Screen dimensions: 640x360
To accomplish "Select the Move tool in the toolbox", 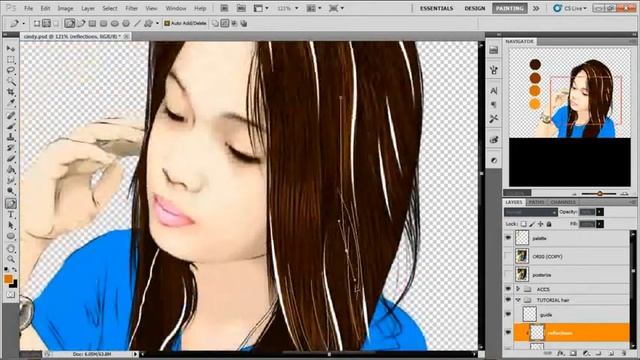I will (11, 49).
